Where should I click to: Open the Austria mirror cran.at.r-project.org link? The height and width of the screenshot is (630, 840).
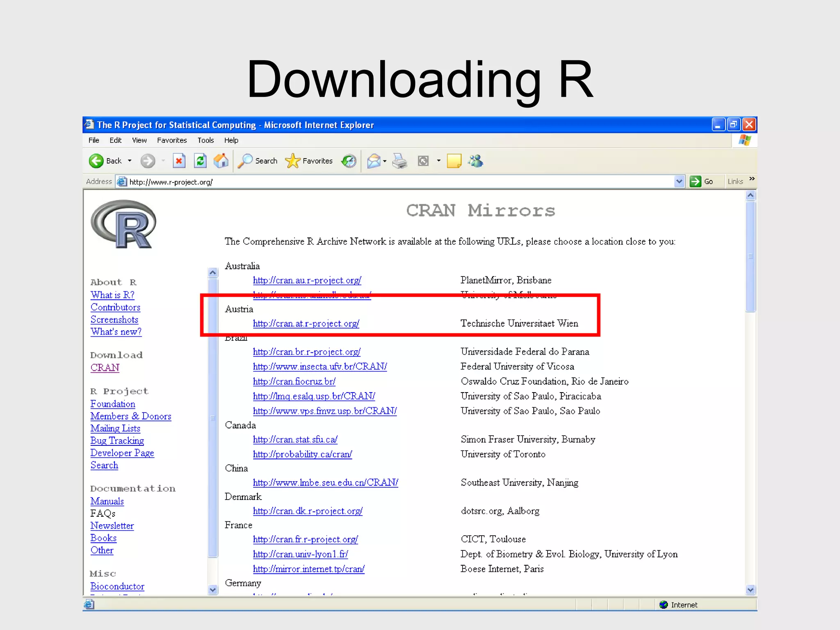point(306,324)
